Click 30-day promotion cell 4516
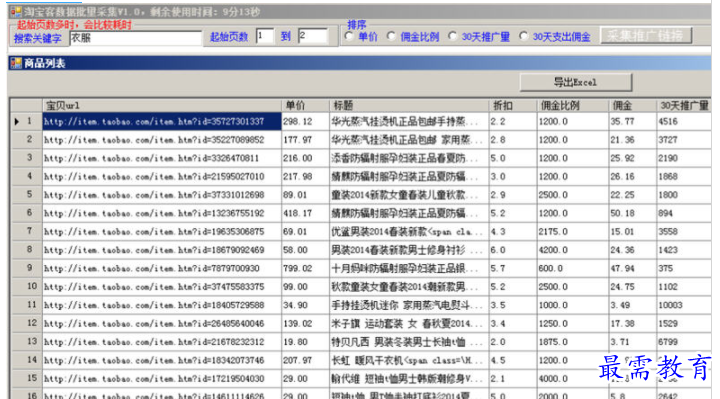This screenshot has height=399, width=720. tap(684, 122)
